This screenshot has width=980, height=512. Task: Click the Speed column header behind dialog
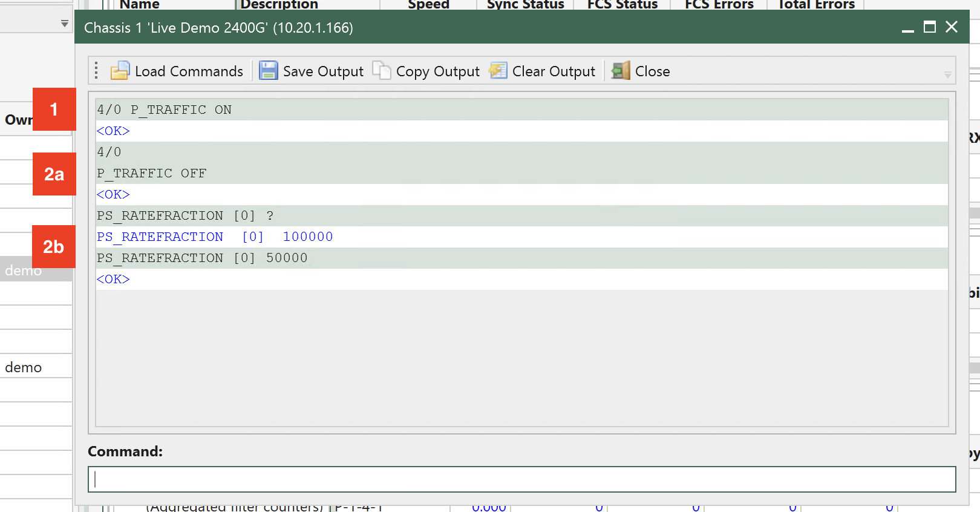coord(428,5)
